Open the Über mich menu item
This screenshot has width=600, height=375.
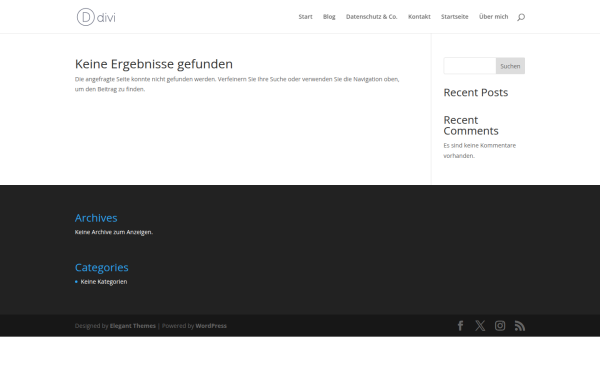pyautogui.click(x=494, y=16)
